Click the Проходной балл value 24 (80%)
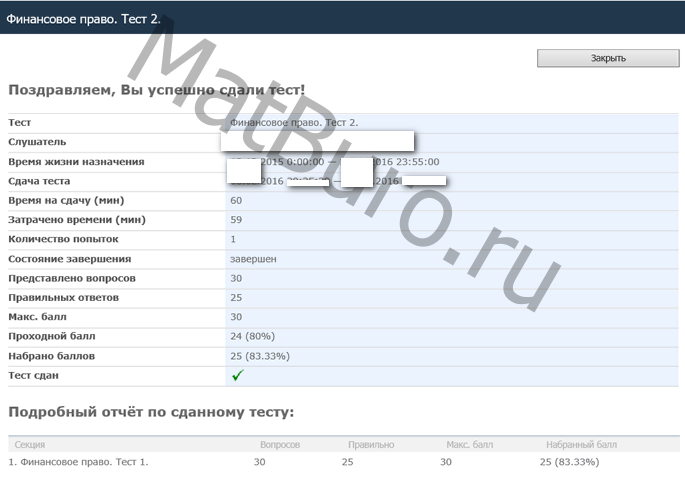 (252, 336)
